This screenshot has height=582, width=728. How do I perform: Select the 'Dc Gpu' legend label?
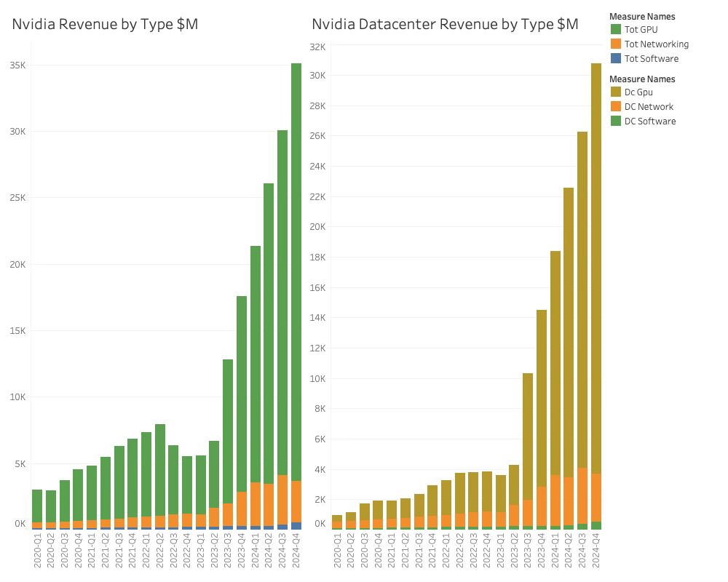(x=638, y=92)
